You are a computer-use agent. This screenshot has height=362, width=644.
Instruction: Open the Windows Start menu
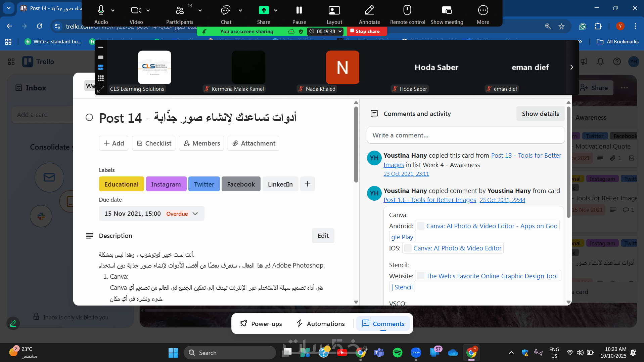173,353
